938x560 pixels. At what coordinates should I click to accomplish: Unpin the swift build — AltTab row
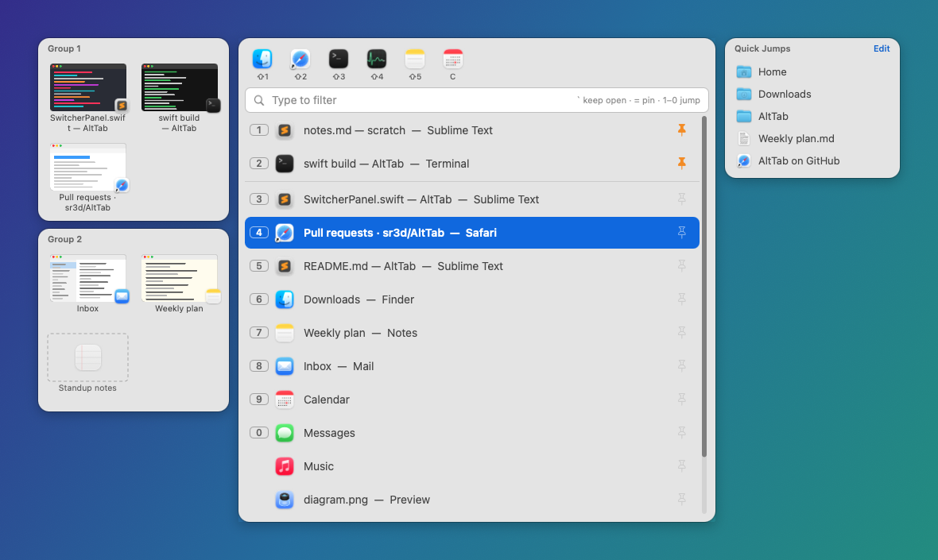point(681,163)
